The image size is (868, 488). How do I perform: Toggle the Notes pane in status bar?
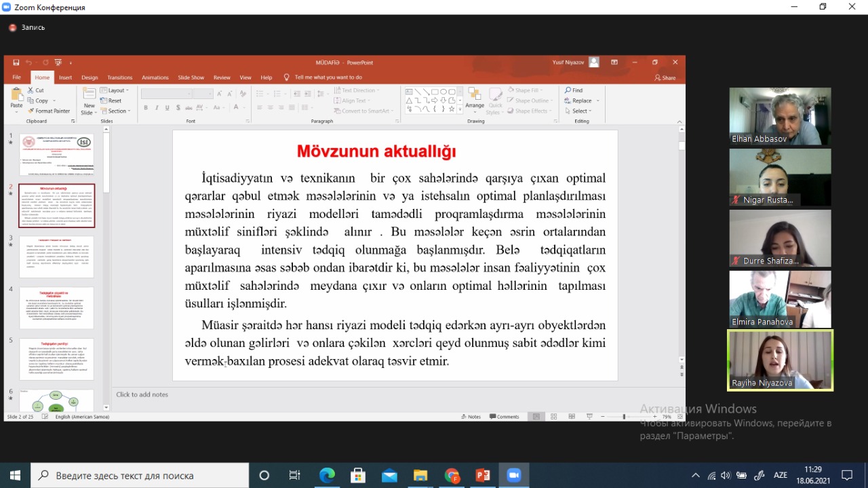(x=471, y=417)
